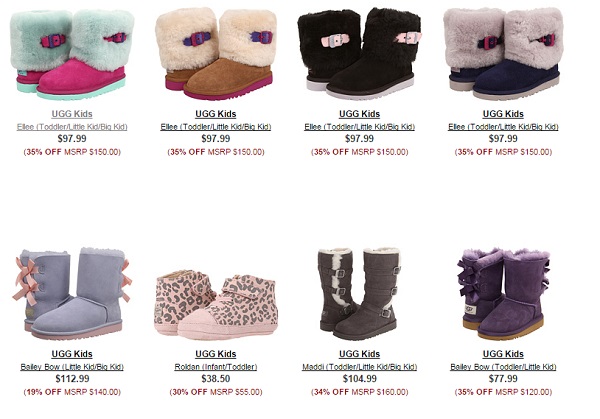The image size is (600, 419).
Task: Open the lavender Bailey Bow boot image
Action: [x=72, y=293]
